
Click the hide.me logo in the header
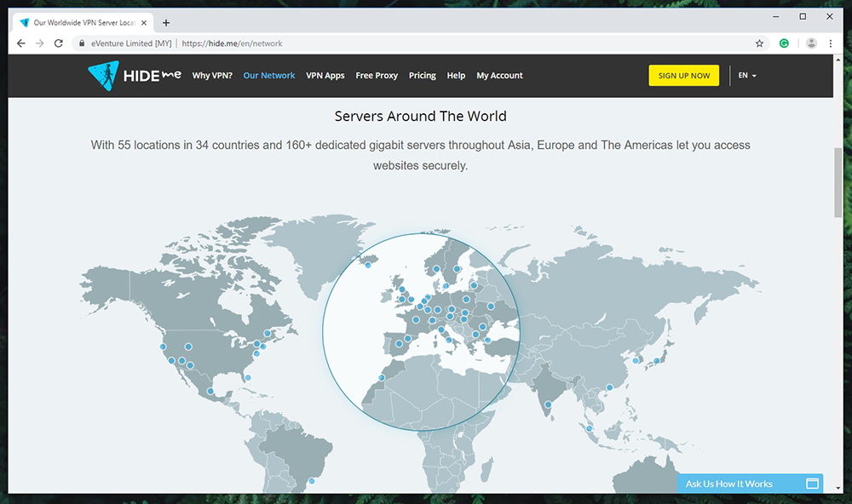click(x=135, y=76)
